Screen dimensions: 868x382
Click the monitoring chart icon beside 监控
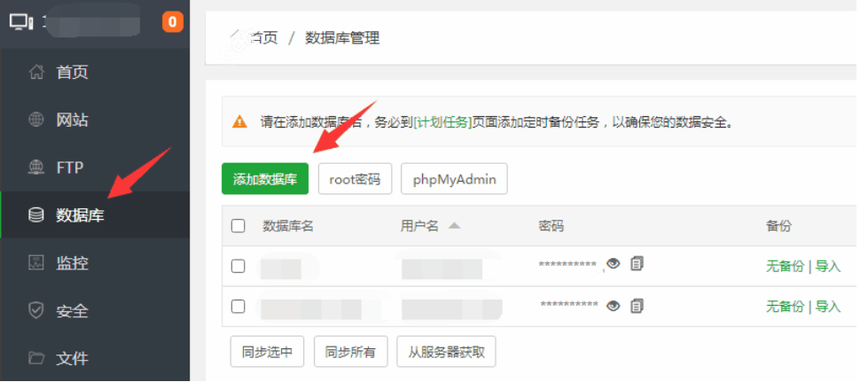36,262
